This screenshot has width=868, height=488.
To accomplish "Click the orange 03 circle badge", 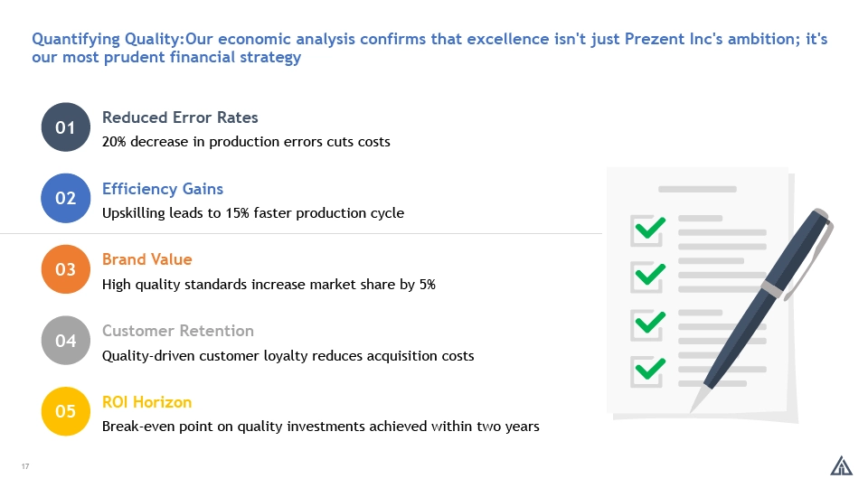I will point(65,269).
